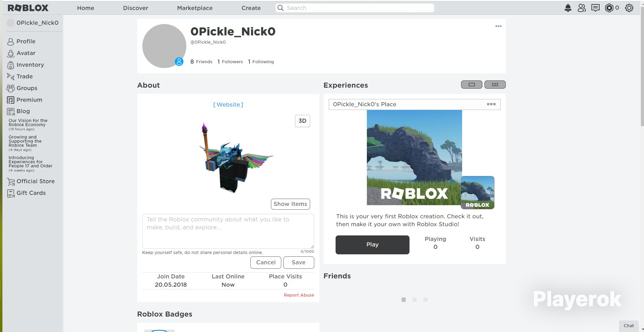Image resolution: width=644 pixels, height=332 pixels.
Task: Click the Premium icon in the sidebar
Action: click(x=11, y=100)
